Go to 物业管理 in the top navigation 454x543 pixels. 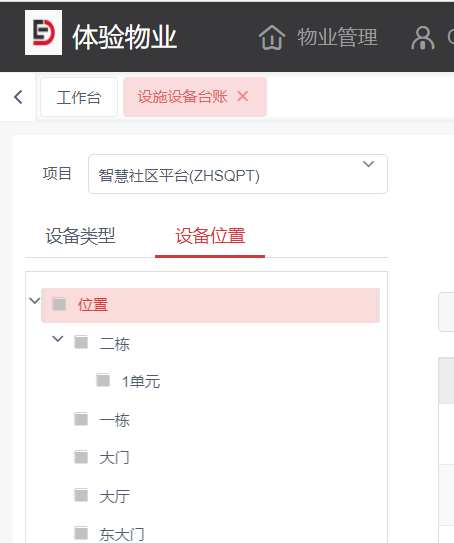(x=337, y=37)
